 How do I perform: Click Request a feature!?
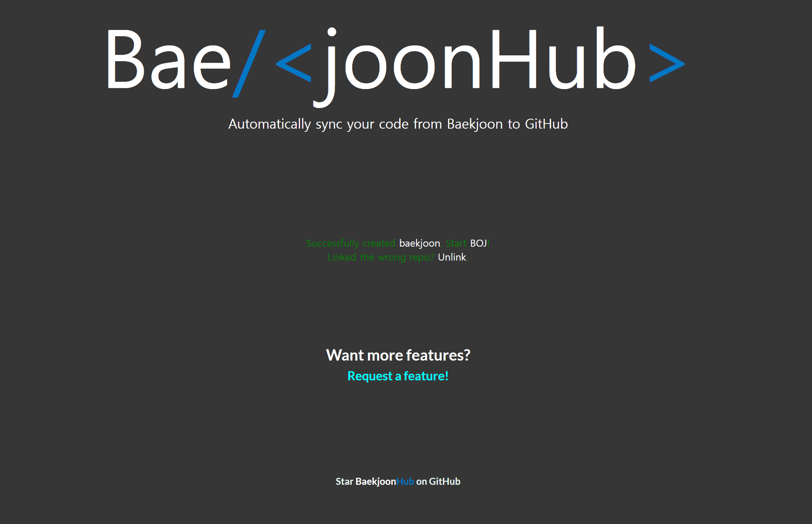(x=398, y=376)
